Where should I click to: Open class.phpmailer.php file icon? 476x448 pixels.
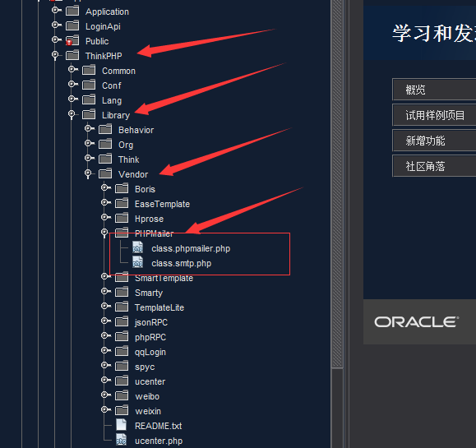point(137,247)
